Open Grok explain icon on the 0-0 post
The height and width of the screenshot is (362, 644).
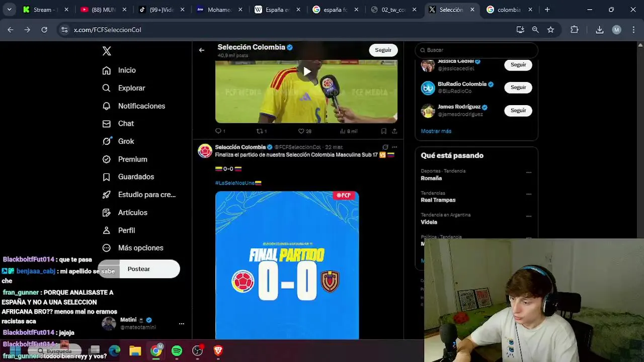tap(385, 147)
